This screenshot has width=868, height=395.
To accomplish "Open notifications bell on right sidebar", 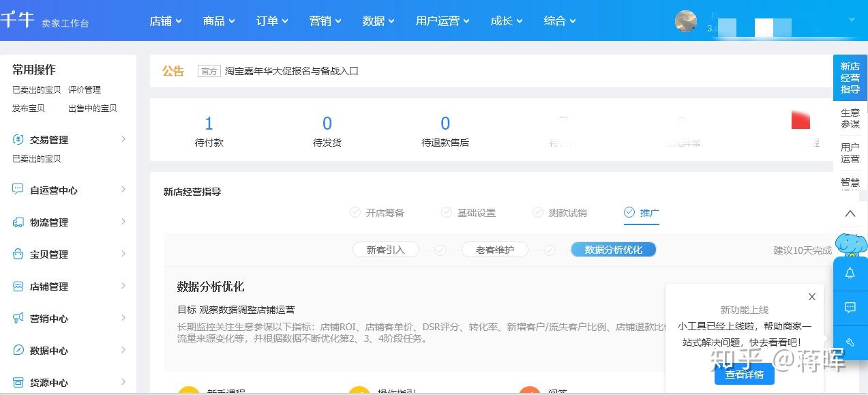I will [850, 274].
